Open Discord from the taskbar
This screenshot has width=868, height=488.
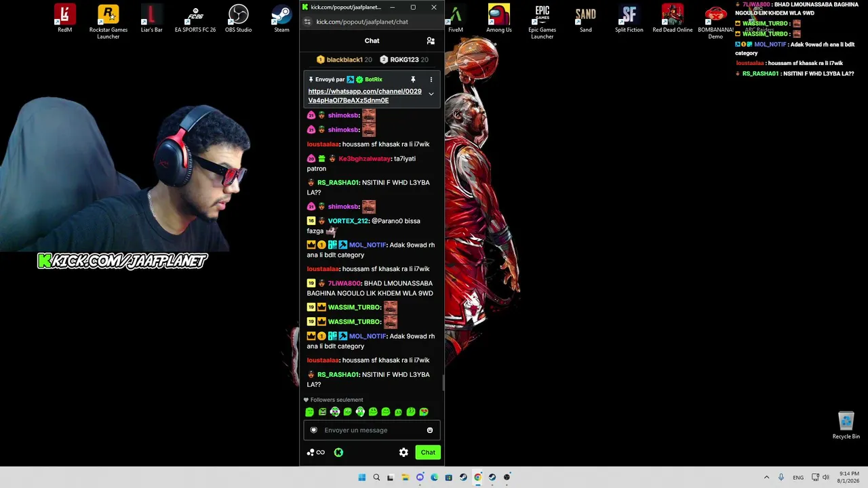click(x=420, y=477)
